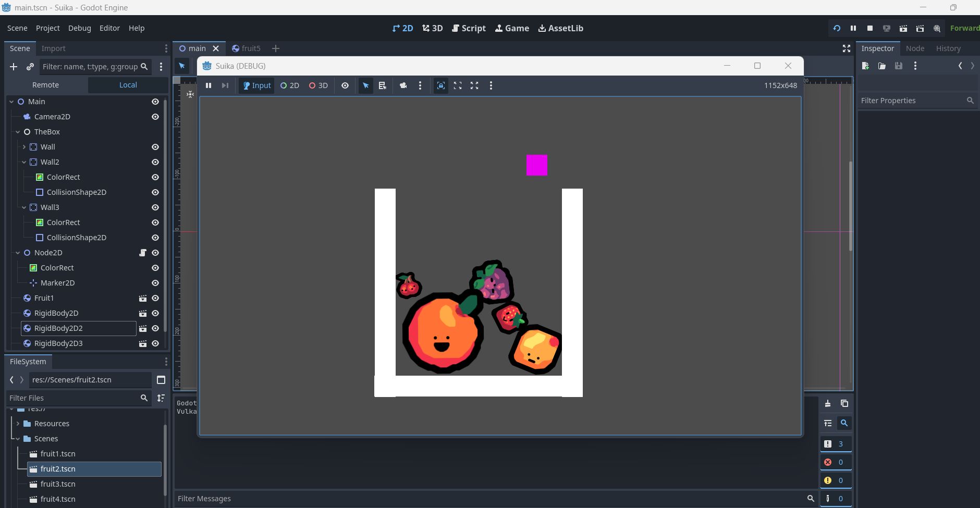Viewport: 980px width, 508px height.
Task: Toggle distraction-free mode icon
Action: 847,48
